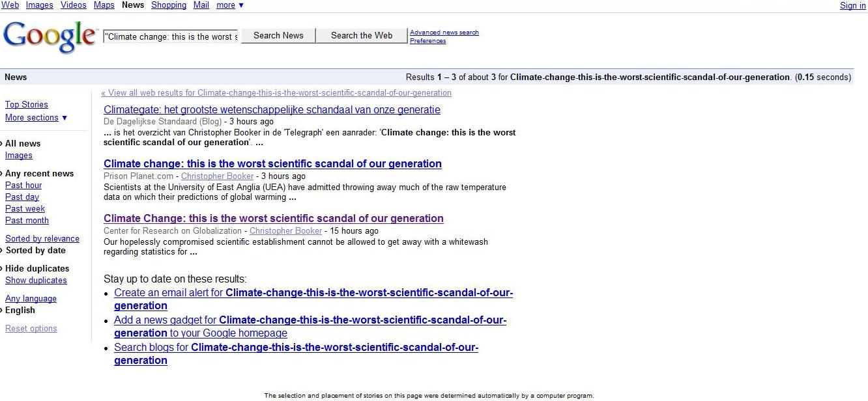Image resolution: width=868 pixels, height=401 pixels.
Task: Filter results to Past hour
Action: point(23,186)
